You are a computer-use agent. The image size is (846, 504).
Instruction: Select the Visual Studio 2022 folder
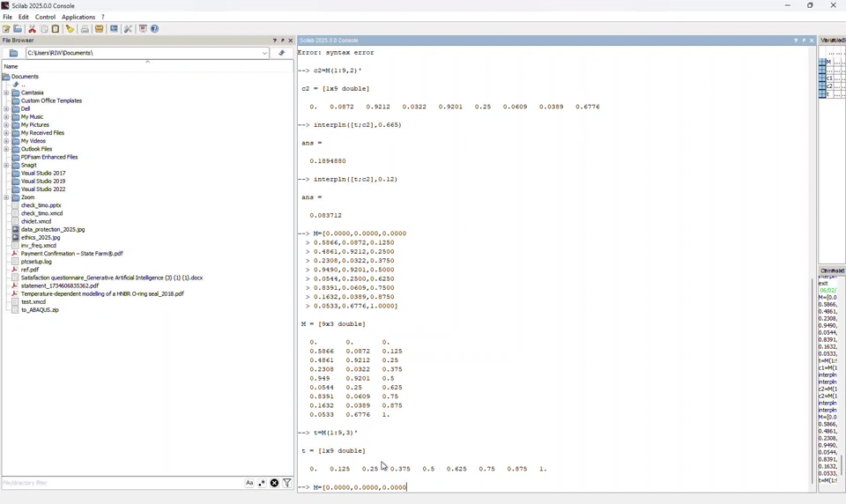tap(43, 189)
